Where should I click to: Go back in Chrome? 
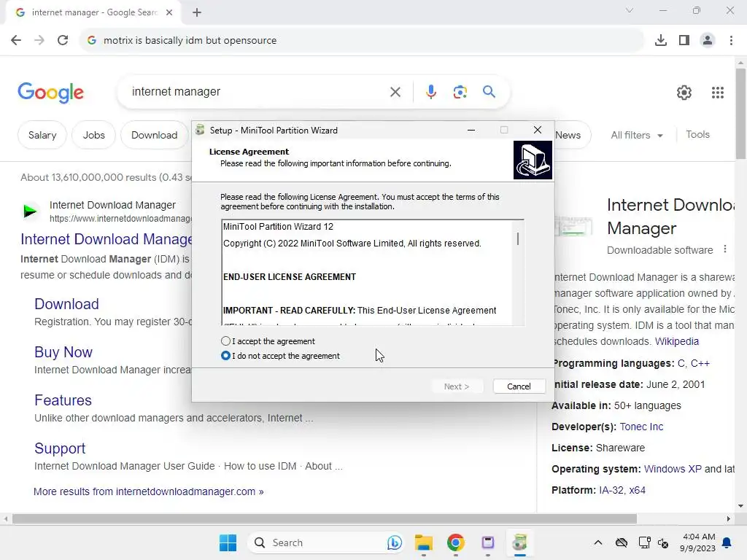16,41
